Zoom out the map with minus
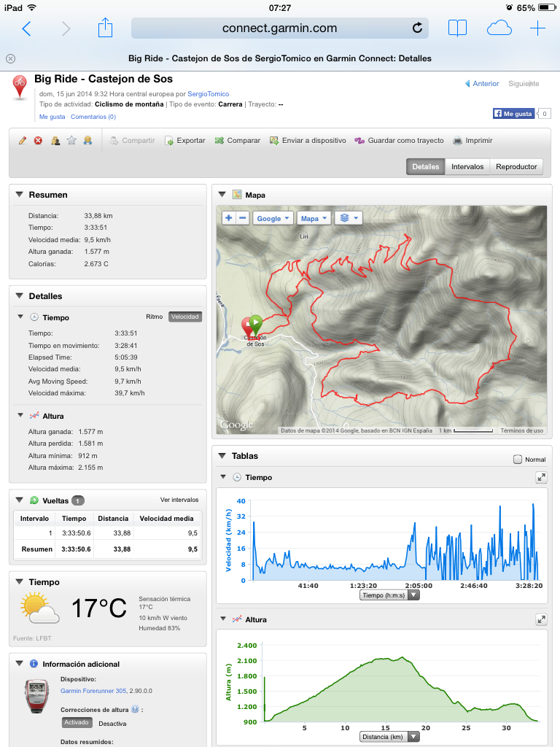Image resolution: width=560 pixels, height=747 pixels. pos(242,218)
